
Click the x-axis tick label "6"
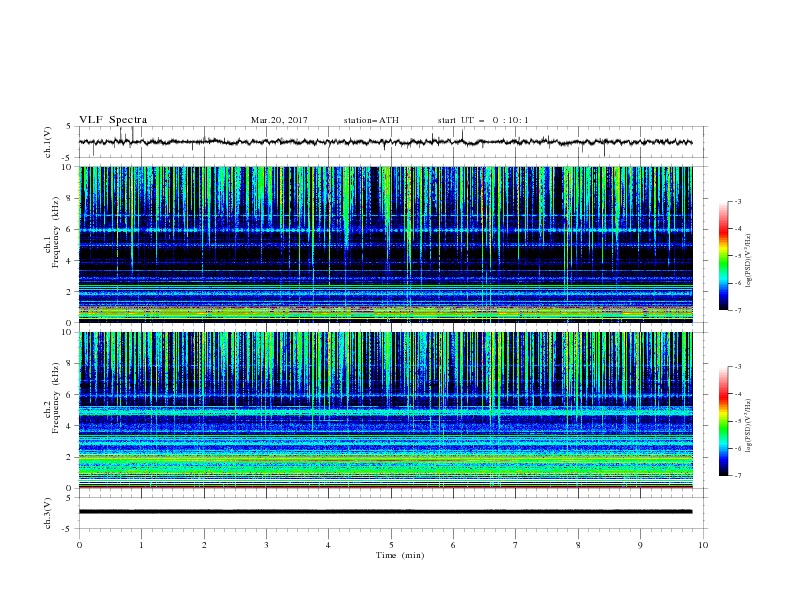pos(453,545)
